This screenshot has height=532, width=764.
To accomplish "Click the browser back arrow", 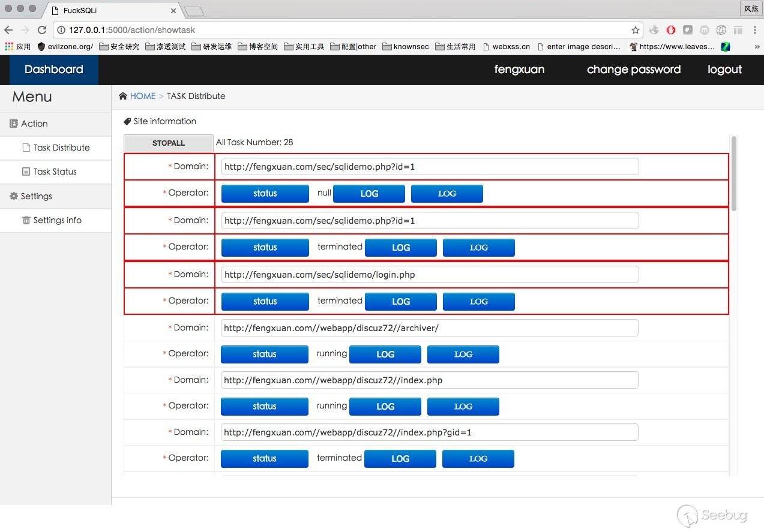I will point(8,30).
